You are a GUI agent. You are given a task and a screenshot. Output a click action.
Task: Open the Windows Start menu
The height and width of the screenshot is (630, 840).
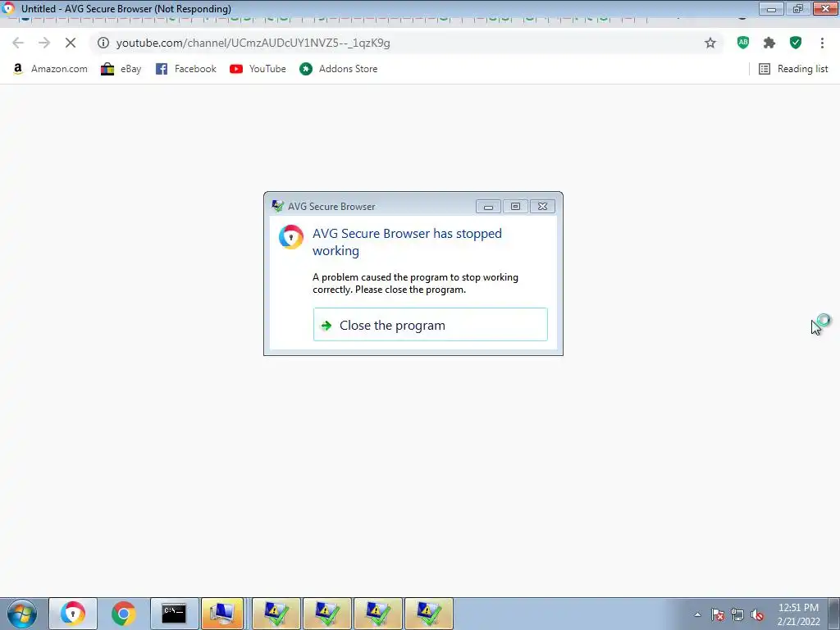pyautogui.click(x=22, y=614)
